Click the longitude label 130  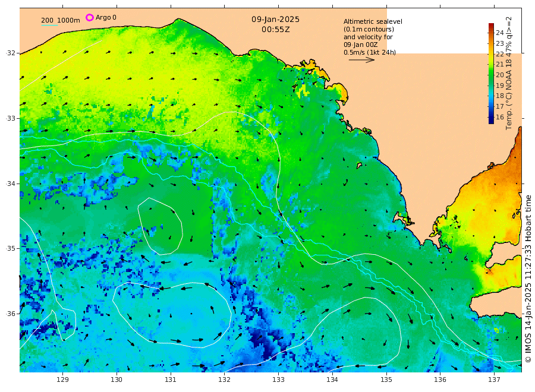point(117,380)
